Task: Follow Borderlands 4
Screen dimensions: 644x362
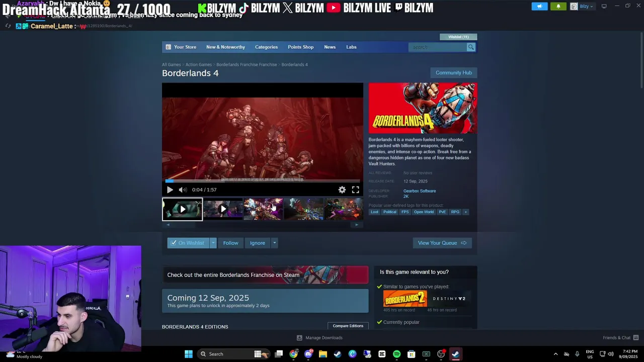Action: (x=230, y=243)
